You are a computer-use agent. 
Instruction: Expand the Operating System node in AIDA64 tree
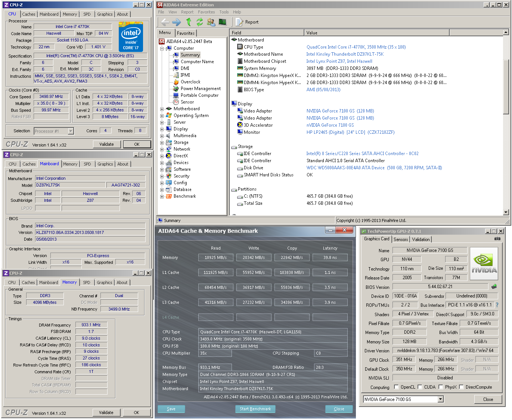tap(162, 116)
